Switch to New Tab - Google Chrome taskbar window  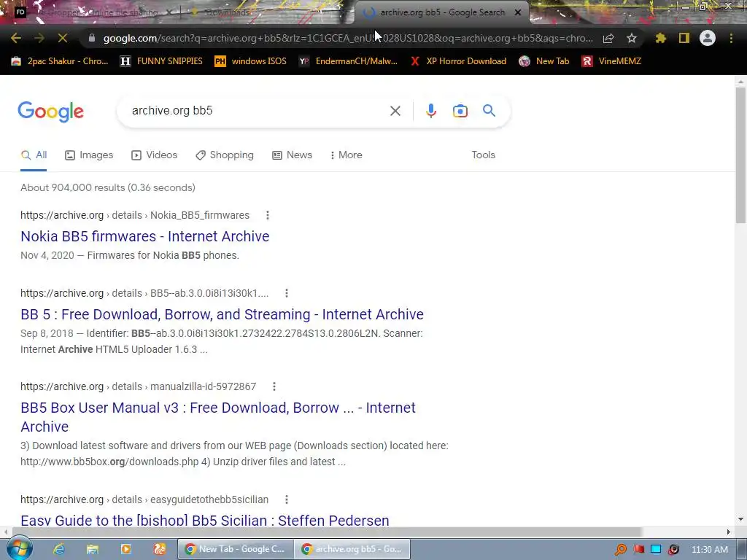point(236,549)
